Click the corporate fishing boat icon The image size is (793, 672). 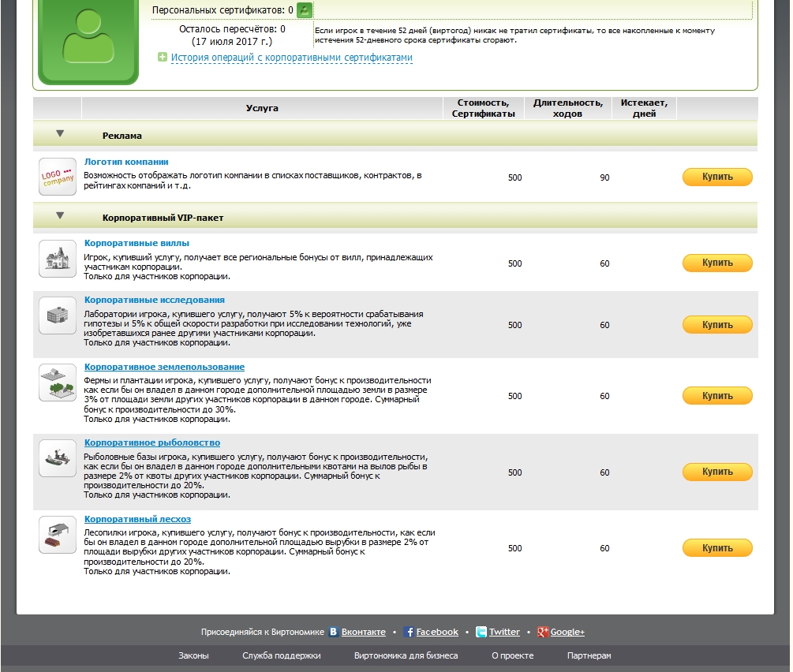58,458
